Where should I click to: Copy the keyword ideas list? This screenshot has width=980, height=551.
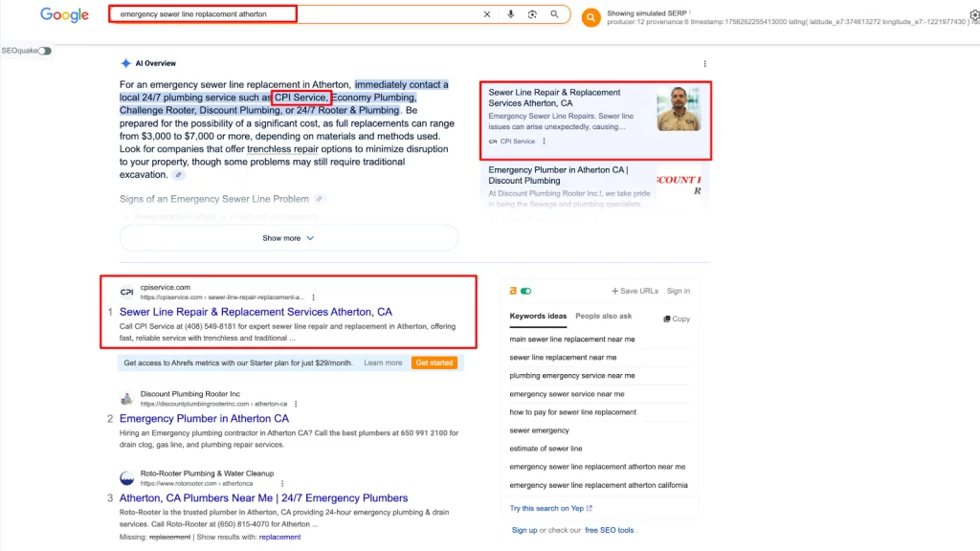click(677, 319)
